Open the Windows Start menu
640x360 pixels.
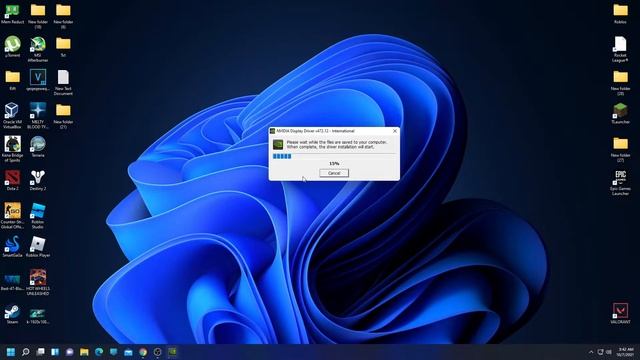click(x=11, y=352)
